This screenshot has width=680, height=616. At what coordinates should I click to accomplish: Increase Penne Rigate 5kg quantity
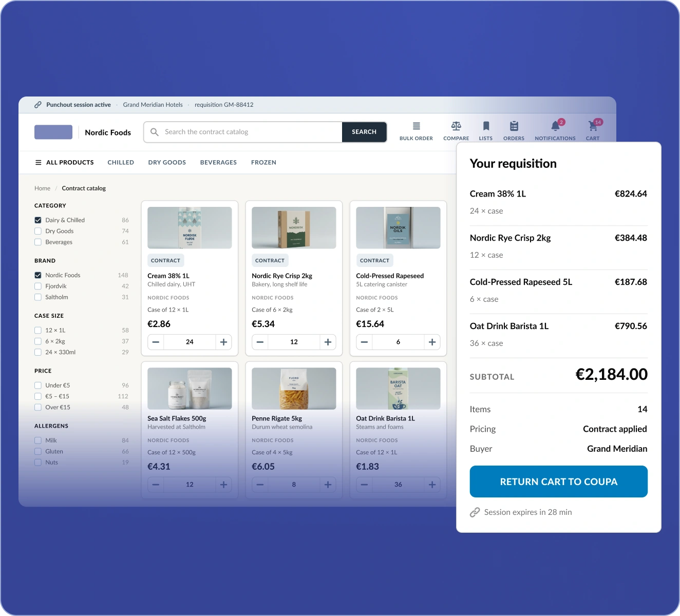click(328, 485)
